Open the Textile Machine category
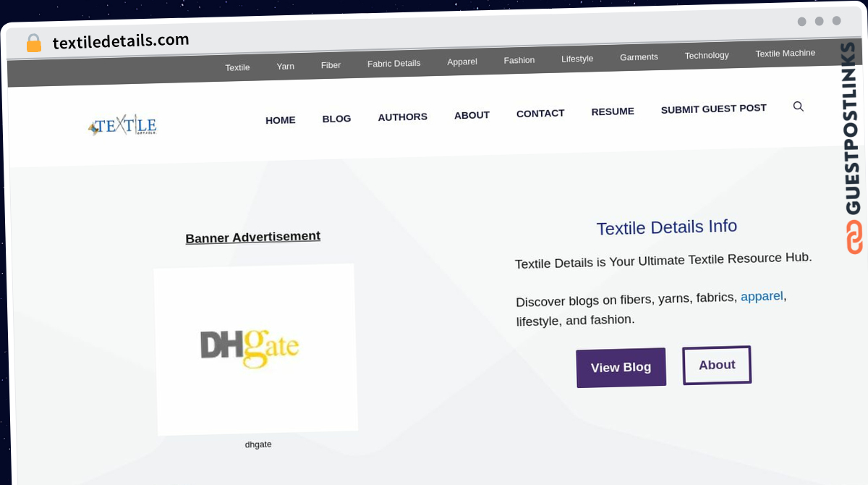Screen dimensions: 868x485 pos(785,54)
